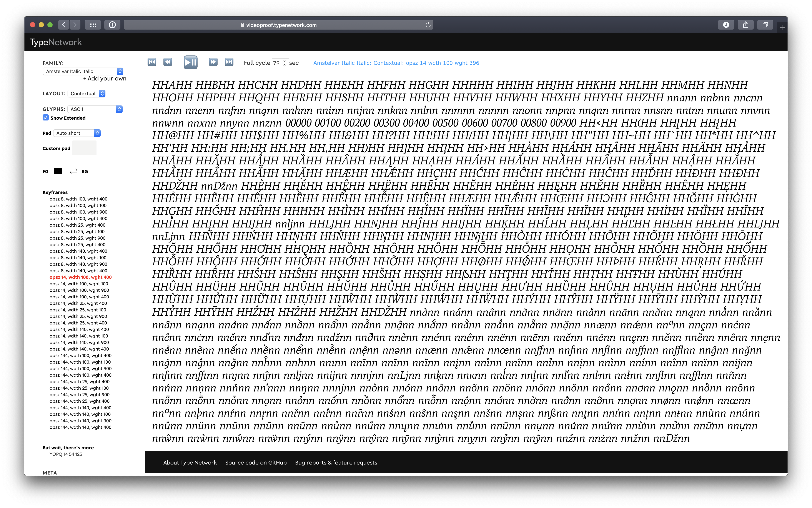812x508 pixels.
Task: Reload the page using the browser refresh icon
Action: coord(428,25)
